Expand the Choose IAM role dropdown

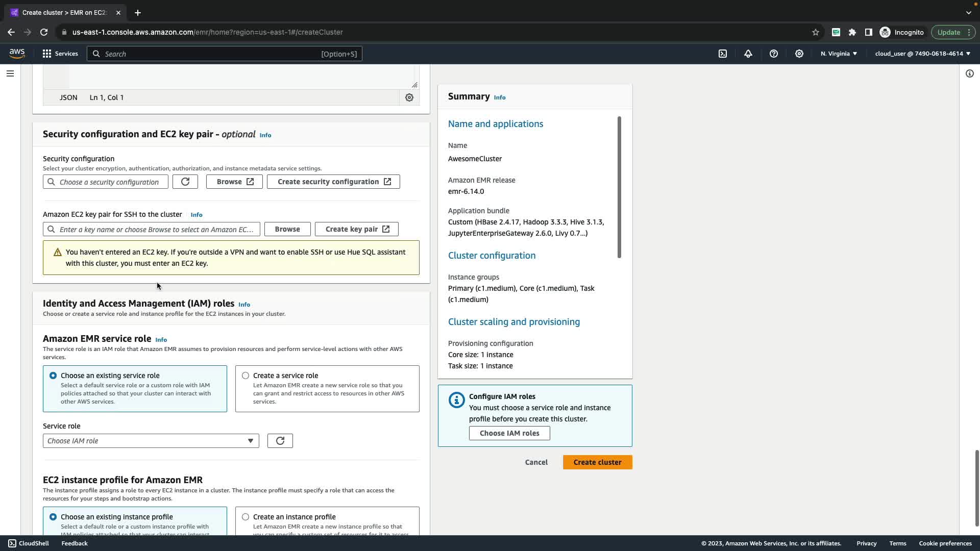pos(151,441)
